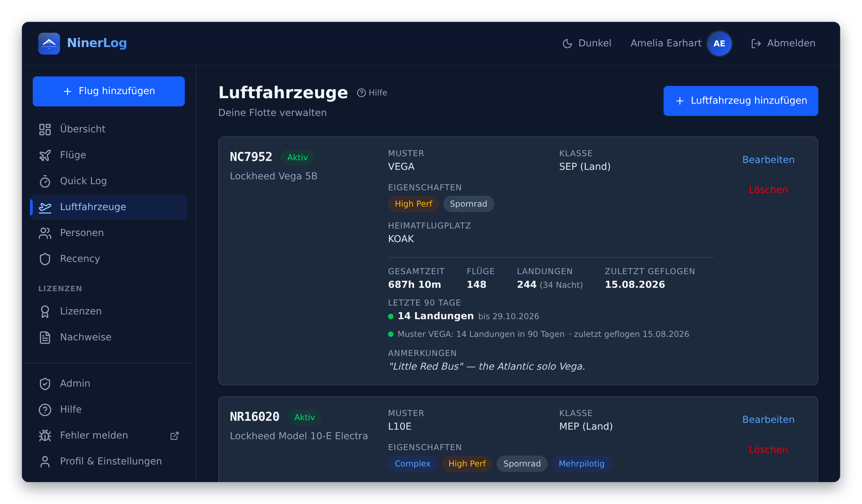The width and height of the screenshot is (862, 504).
Task: Click the Spornrad tag on NR16020
Action: point(522,464)
